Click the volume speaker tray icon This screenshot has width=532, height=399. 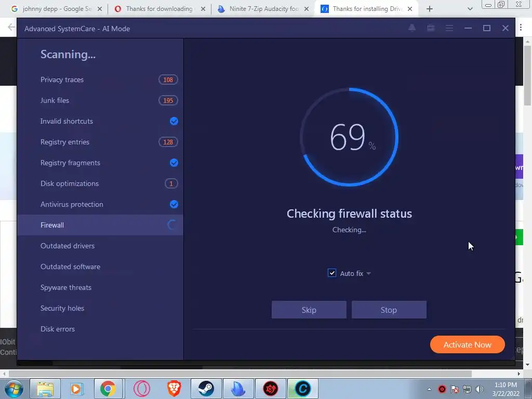[x=480, y=389]
